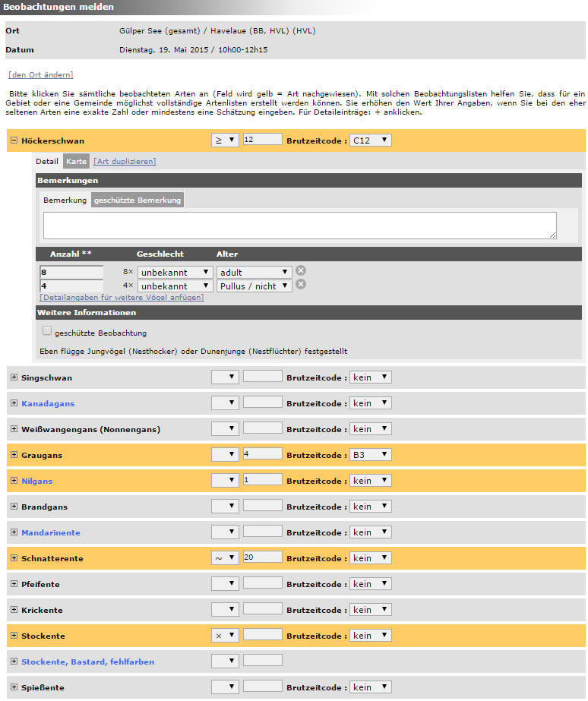Select the geschützte Bemerkung tab
588x701 pixels.
[138, 200]
